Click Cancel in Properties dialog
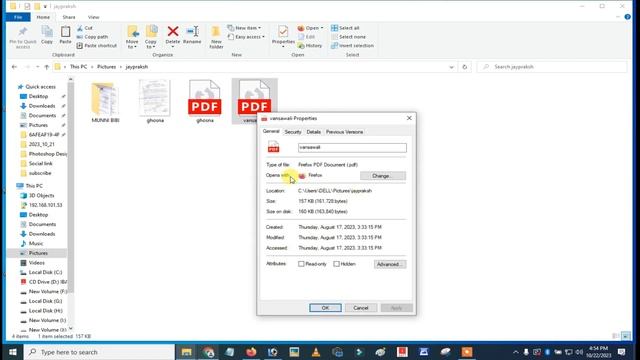This screenshot has height=360, width=640. pyautogui.click(x=360, y=308)
